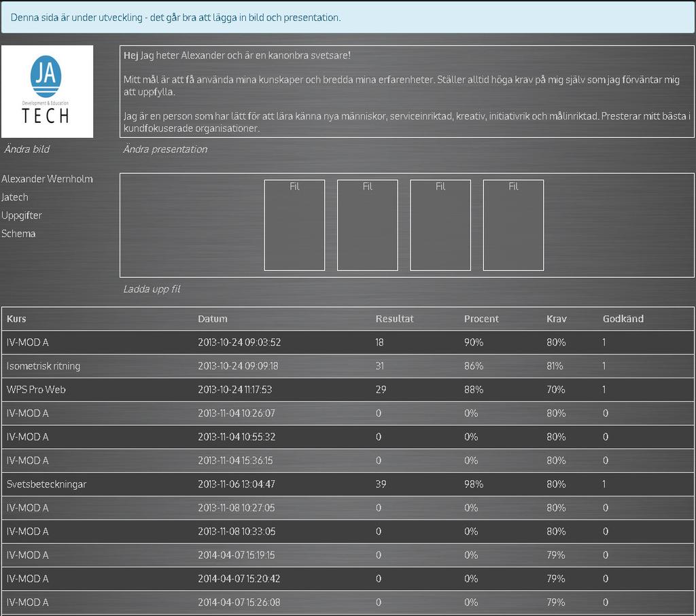Click the Godkänd column header
Viewport: 696px width, 616px height.
click(623, 319)
